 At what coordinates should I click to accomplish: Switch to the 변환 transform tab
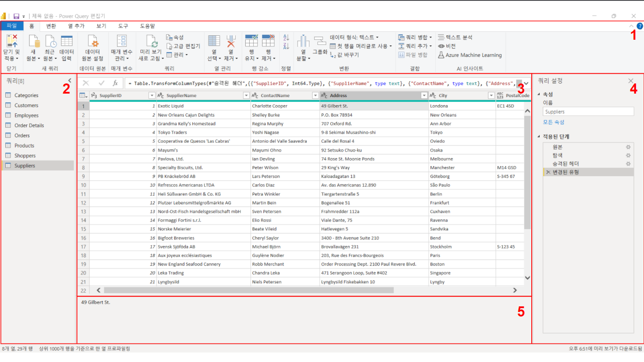(51, 26)
